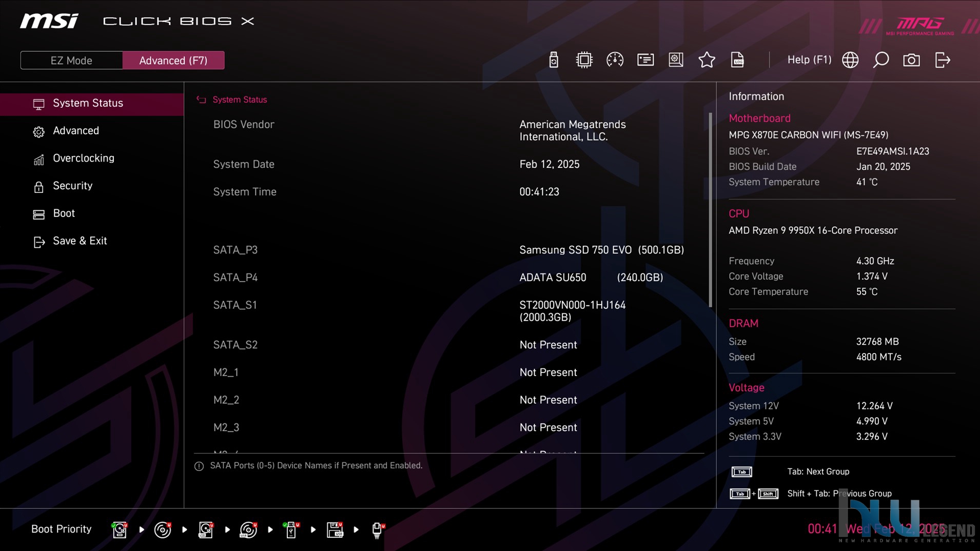The height and width of the screenshot is (551, 980).
Task: Click the System Status breadcrumb link
Action: tap(240, 100)
